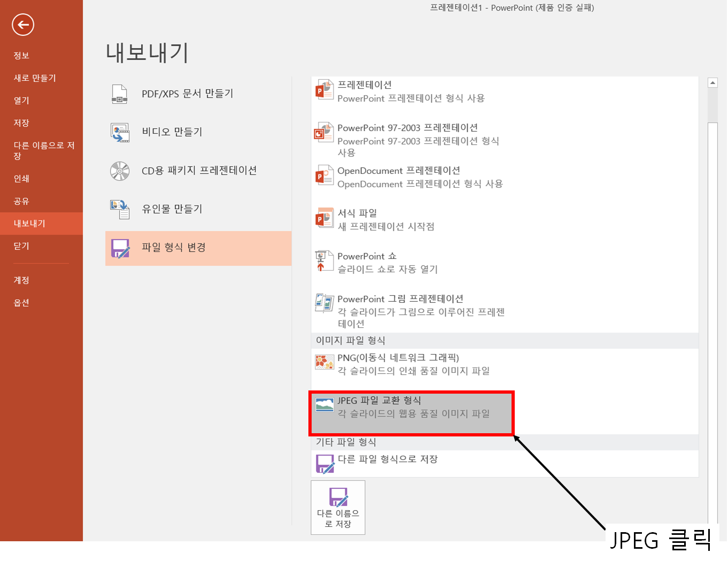Choose CD용 패키지 프레젠테이션 label
Image resolution: width=728 pixels, height=568 pixels.
(x=199, y=171)
